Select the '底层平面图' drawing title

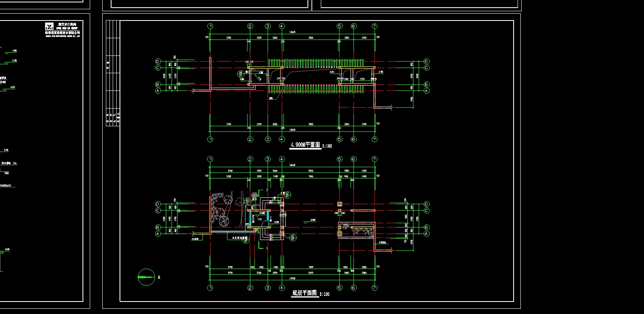click(x=304, y=293)
